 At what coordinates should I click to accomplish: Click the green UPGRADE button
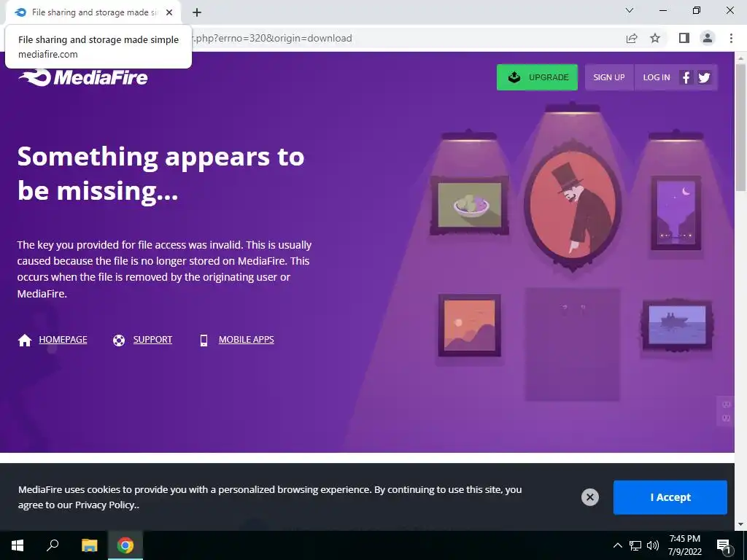537,77
